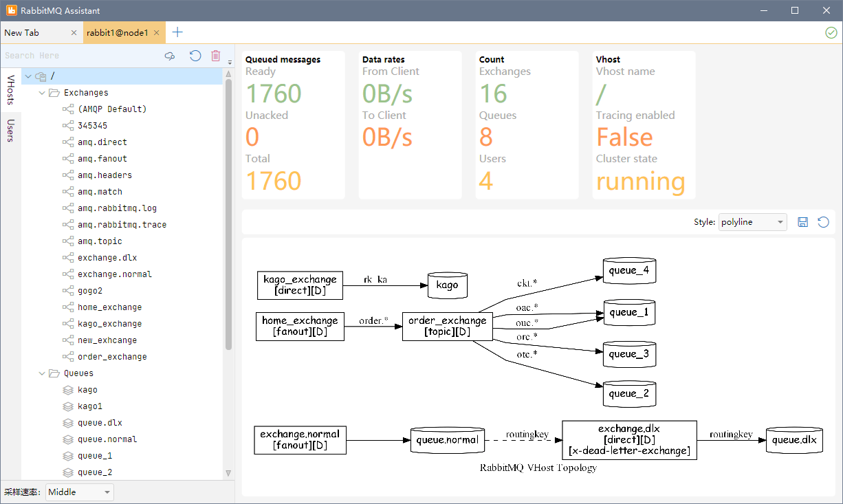
Task: Select amq.match exchange
Action: pos(100,192)
